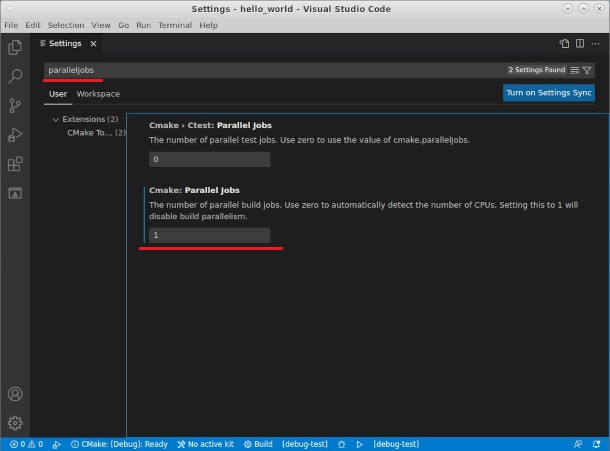This screenshot has width=610, height=451.
Task: Turn on Settings Sync
Action: pos(549,93)
